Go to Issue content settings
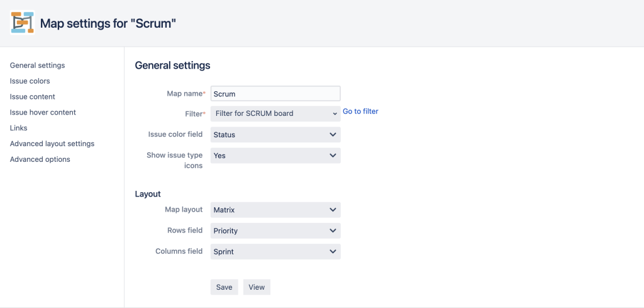 pos(33,96)
